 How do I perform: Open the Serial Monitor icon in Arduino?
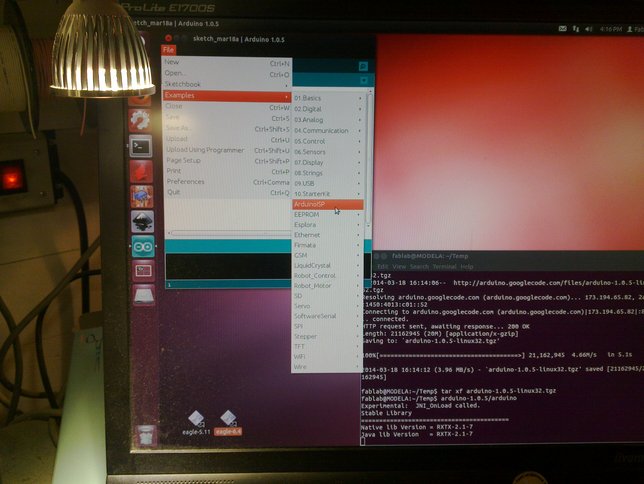click(363, 66)
